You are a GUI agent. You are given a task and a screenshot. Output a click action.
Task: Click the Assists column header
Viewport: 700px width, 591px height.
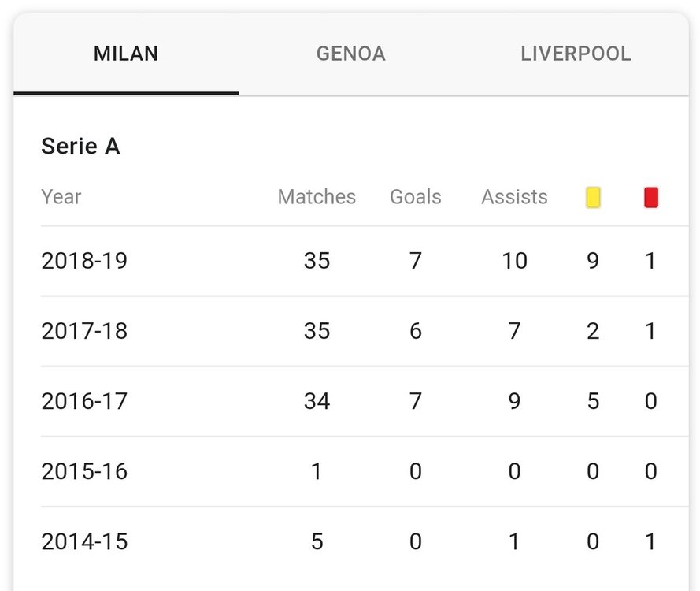pyautogui.click(x=514, y=197)
